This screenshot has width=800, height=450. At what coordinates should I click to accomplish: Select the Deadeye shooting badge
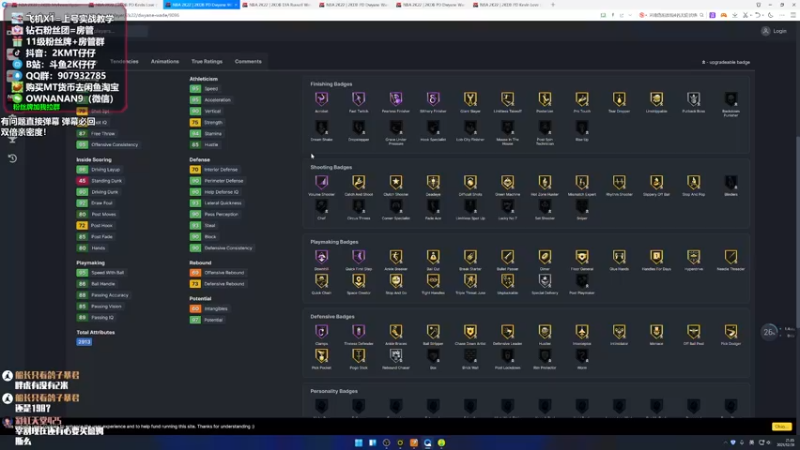tap(433, 182)
